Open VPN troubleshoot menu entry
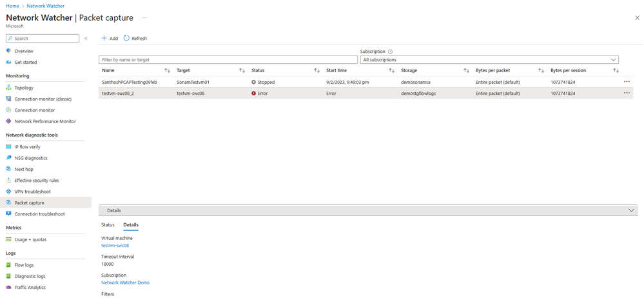Image resolution: width=644 pixels, height=298 pixels. [x=32, y=192]
